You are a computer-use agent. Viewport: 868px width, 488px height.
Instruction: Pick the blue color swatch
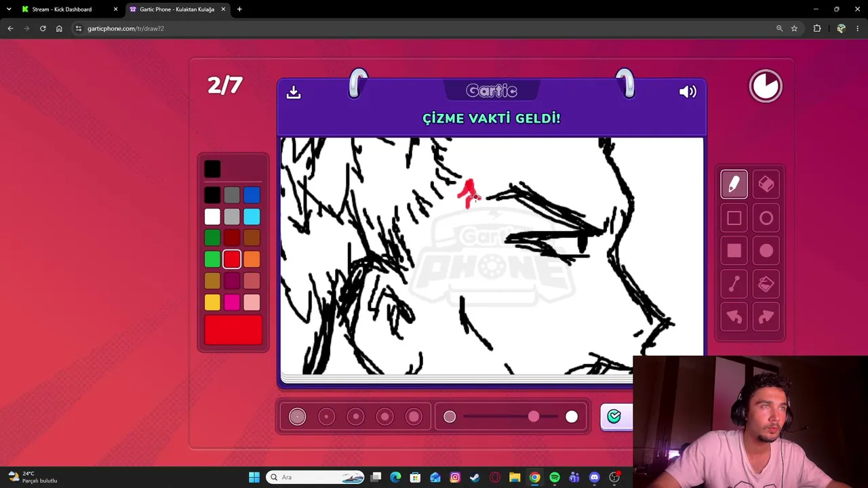point(252,196)
